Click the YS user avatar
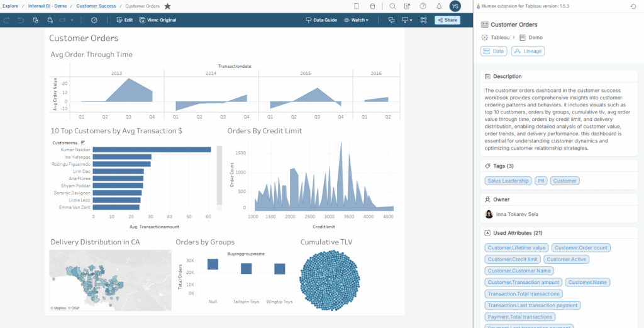Screen dimensions: 644x328 tap(455, 6)
